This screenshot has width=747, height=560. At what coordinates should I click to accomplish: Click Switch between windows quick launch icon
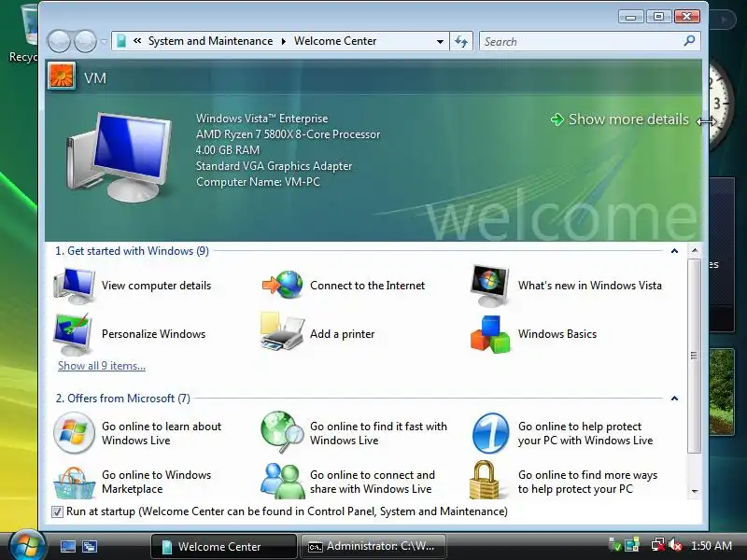click(x=89, y=546)
